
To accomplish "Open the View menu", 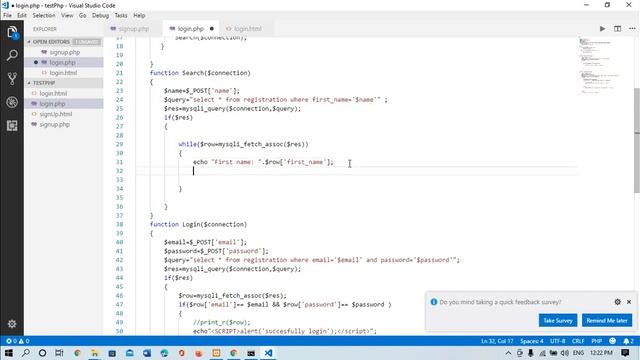I will [67, 15].
